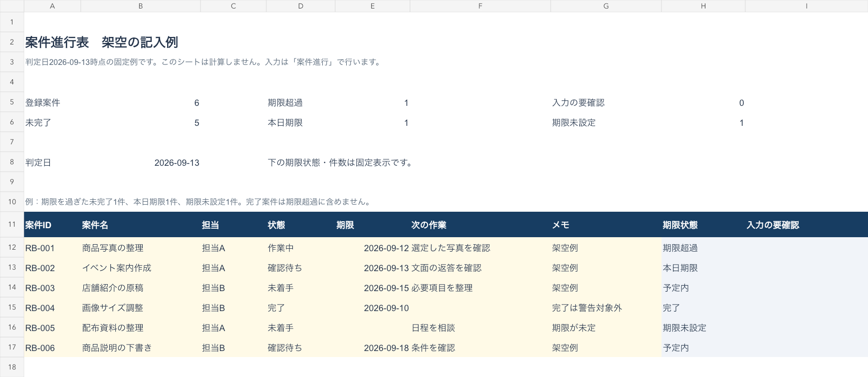Click the 期限状態 header cell

703,225
